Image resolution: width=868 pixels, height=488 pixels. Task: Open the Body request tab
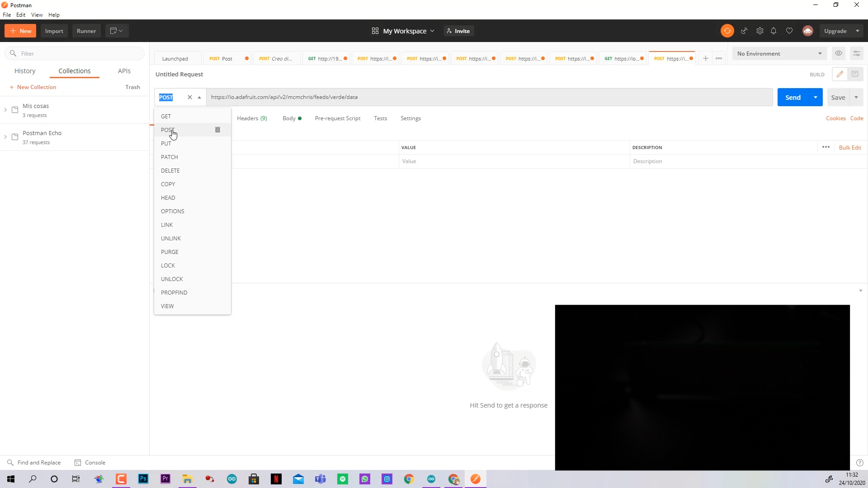point(292,118)
